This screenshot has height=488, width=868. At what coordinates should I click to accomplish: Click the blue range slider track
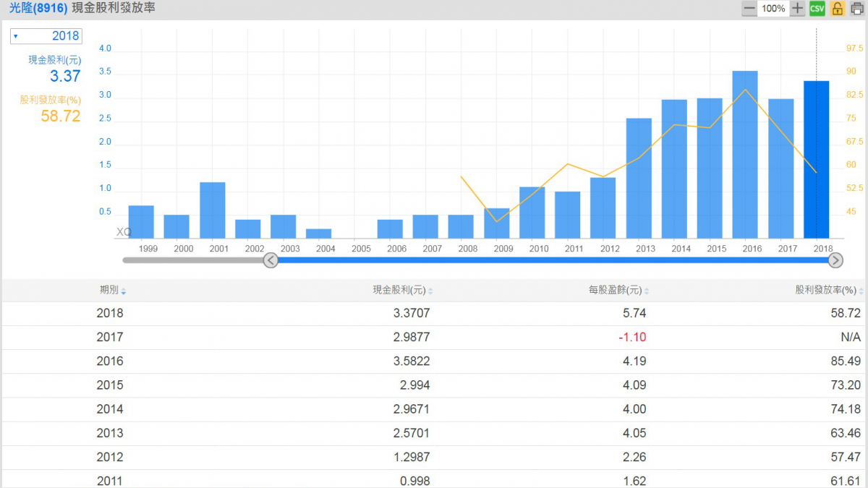pos(553,260)
